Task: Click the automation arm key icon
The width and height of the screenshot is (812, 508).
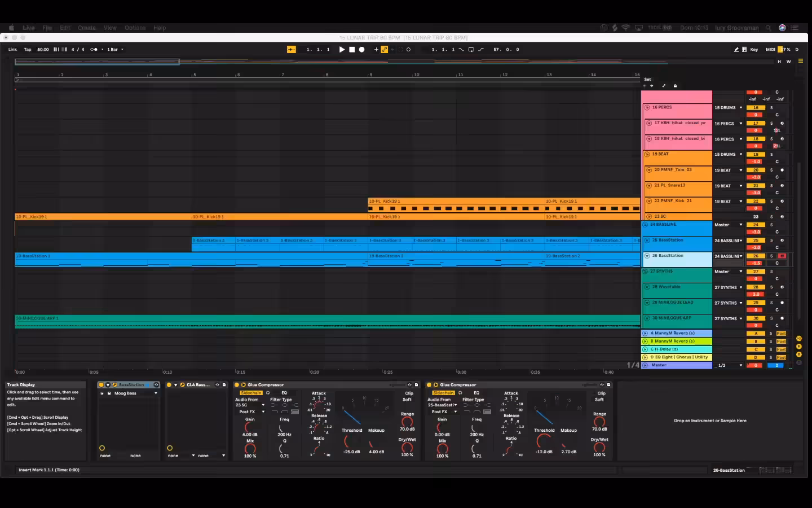Action: pos(385,50)
